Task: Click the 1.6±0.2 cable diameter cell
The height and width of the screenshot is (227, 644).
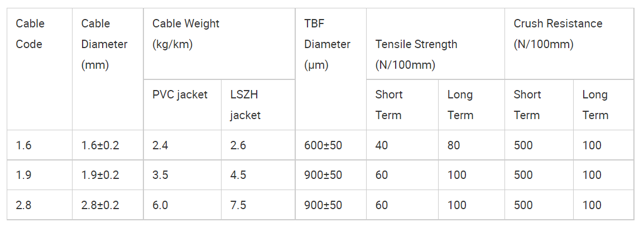Action: [108, 145]
